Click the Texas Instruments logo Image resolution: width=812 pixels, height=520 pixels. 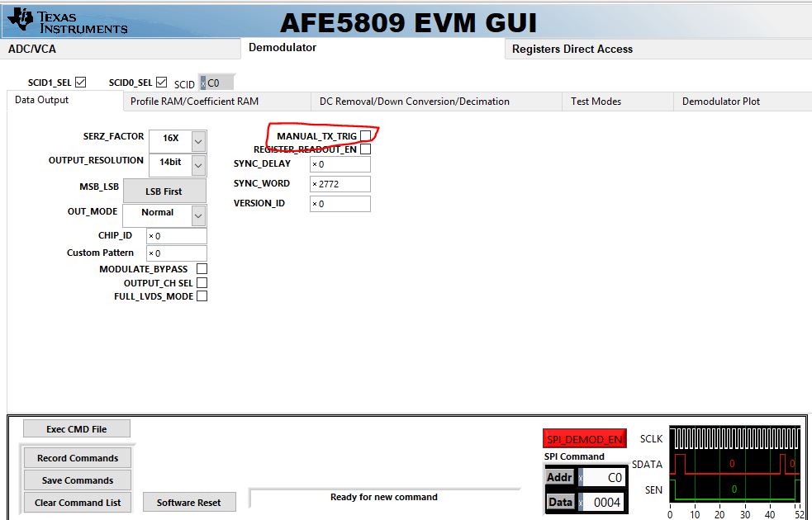pyautogui.click(x=68, y=21)
